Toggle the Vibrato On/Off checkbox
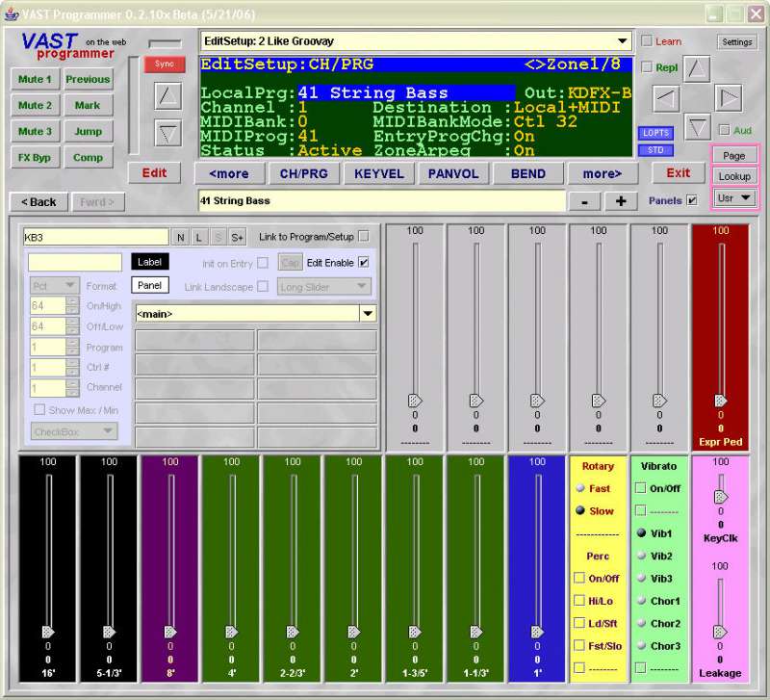Screen dimensions: 770x700 click(x=641, y=488)
